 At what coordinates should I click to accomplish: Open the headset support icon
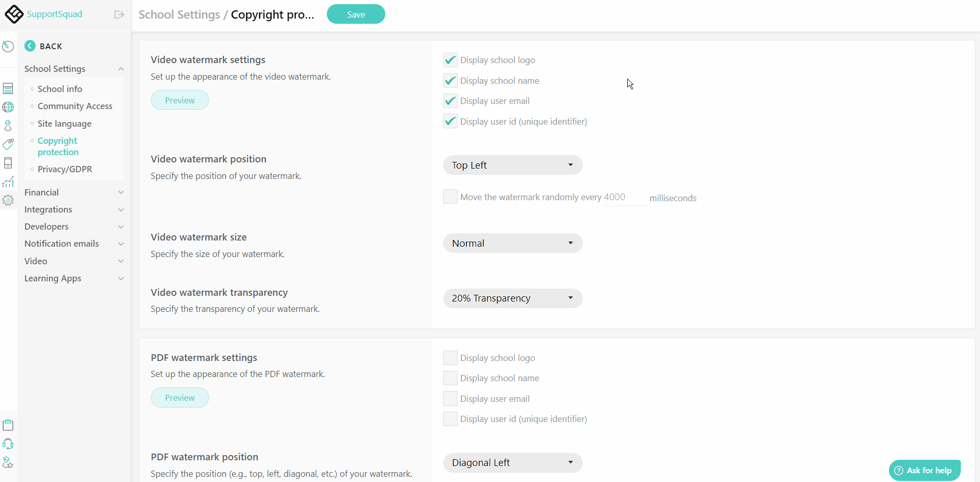(x=8, y=444)
